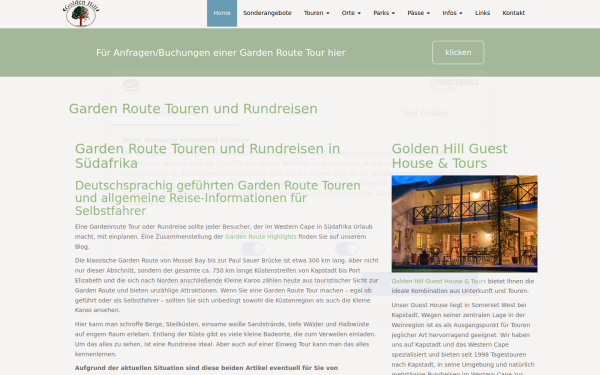
Task: Click the Garden Route Touren und Rundreisen heading
Action: [x=193, y=109]
